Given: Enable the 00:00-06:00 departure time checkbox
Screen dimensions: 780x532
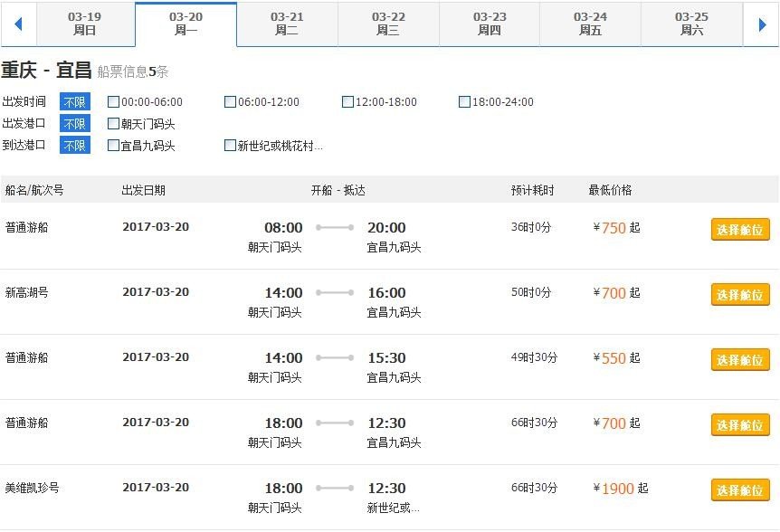Looking at the screenshot, I should 113,102.
